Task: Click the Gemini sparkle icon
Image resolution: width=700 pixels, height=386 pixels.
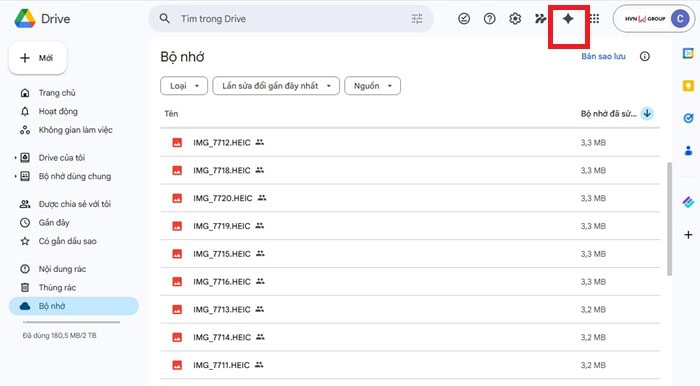Action: [x=568, y=19]
